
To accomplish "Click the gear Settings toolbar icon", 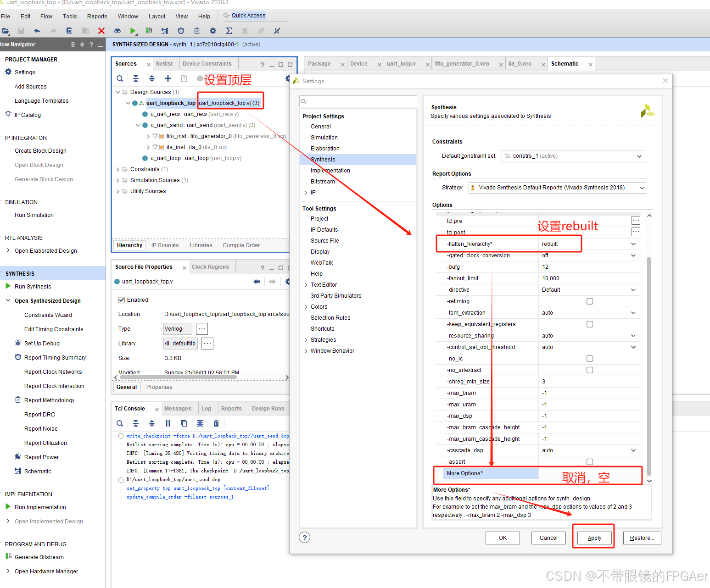I will pos(212,31).
